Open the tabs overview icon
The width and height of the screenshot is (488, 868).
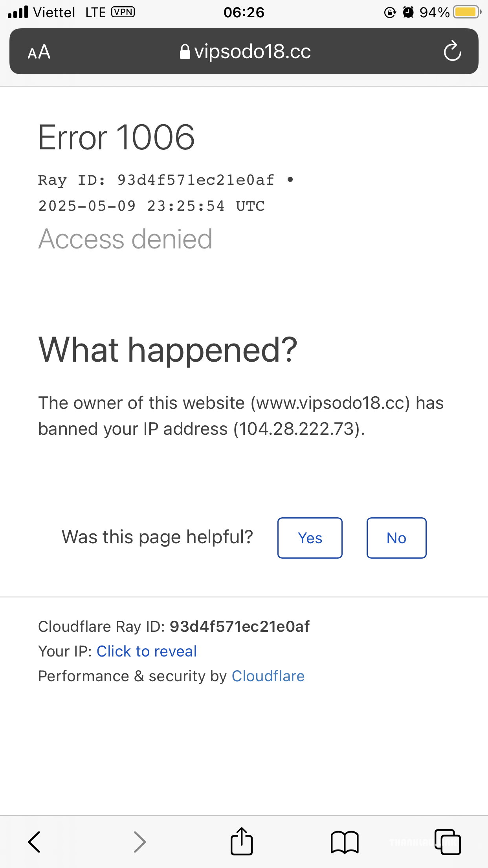tap(448, 842)
